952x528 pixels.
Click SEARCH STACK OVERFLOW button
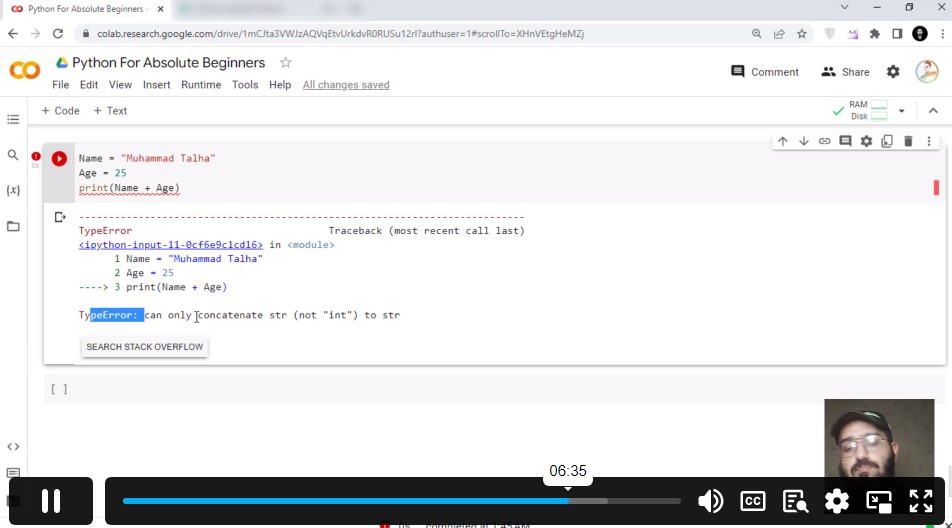click(144, 347)
